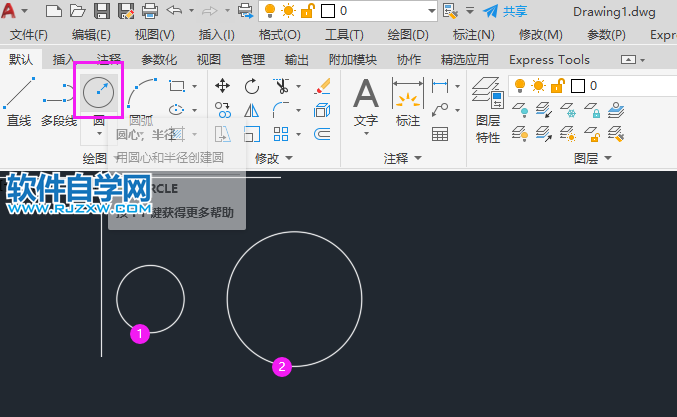Click the Undo arrow button

coord(174,11)
